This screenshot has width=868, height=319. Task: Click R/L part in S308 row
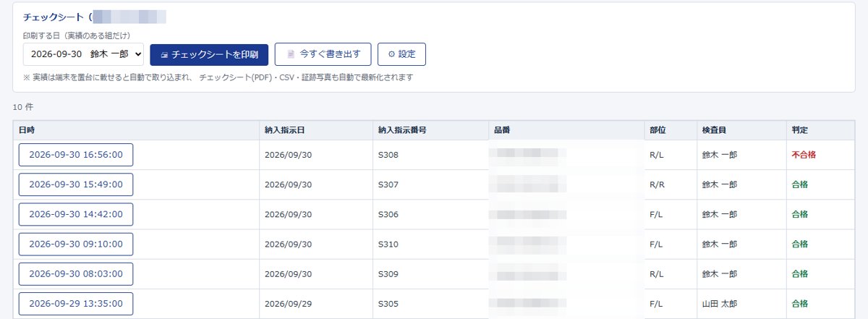657,155
